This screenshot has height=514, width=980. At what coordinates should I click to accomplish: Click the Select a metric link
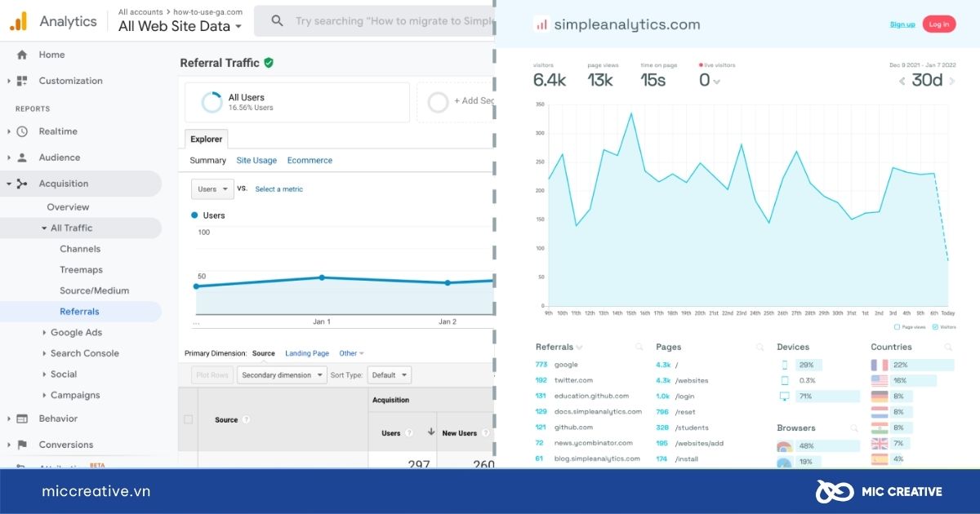coord(278,189)
